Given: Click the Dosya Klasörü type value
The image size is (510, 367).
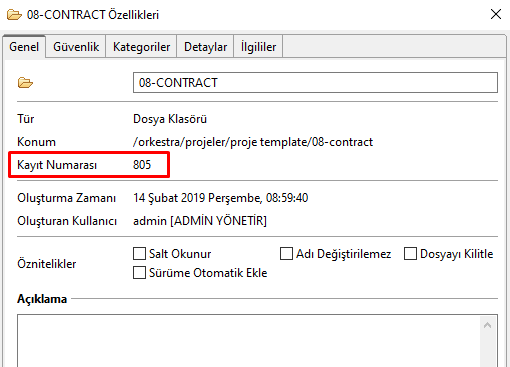Looking at the screenshot, I should [170, 119].
